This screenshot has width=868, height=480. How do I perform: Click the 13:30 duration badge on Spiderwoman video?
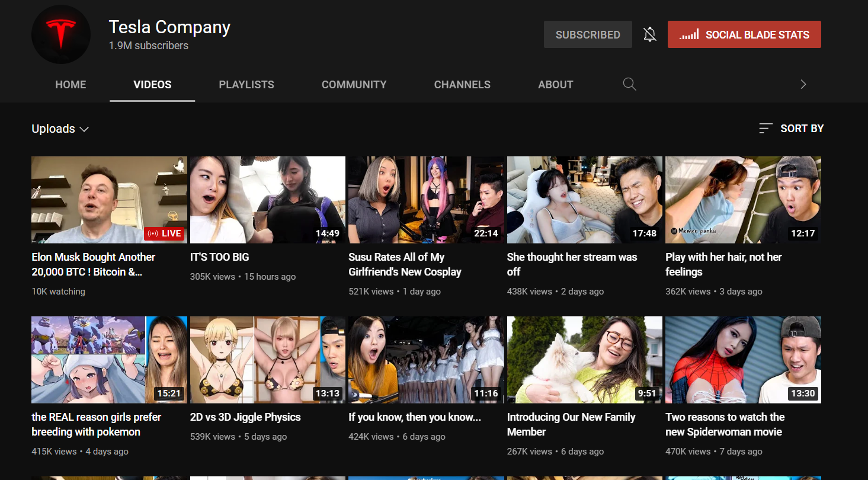pyautogui.click(x=803, y=393)
